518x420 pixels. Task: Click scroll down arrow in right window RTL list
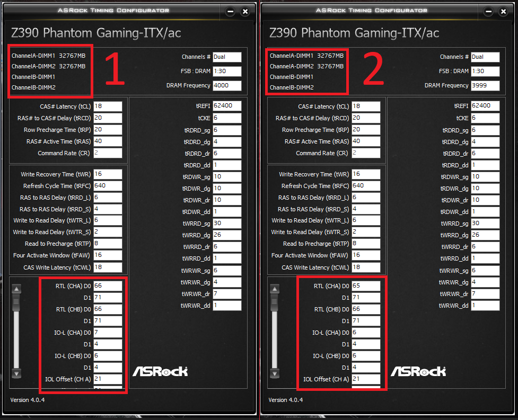click(x=275, y=373)
